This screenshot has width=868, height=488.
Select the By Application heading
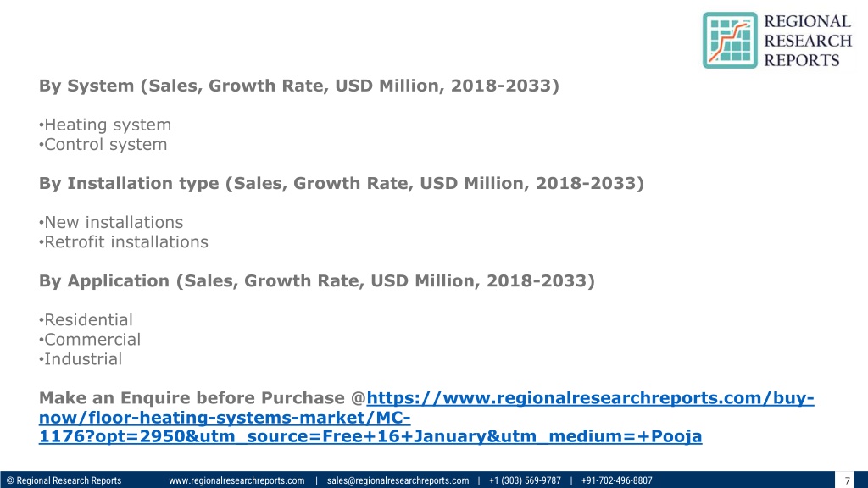(x=317, y=280)
